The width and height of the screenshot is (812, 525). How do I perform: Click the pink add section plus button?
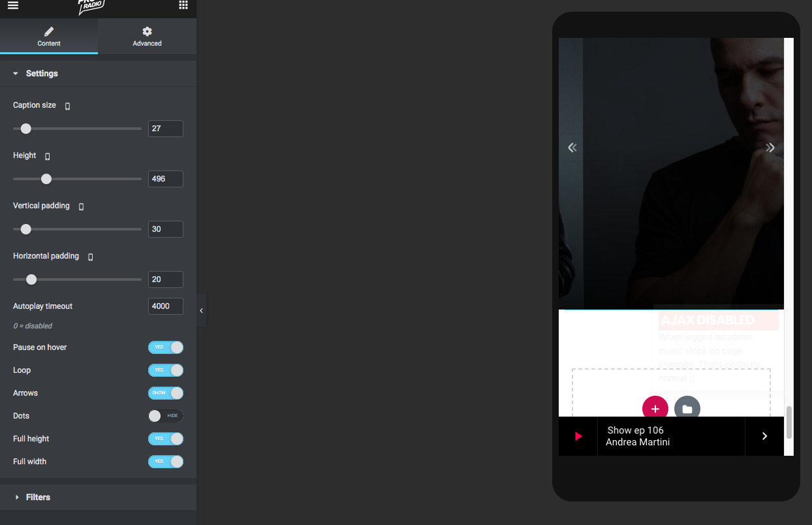click(x=655, y=408)
